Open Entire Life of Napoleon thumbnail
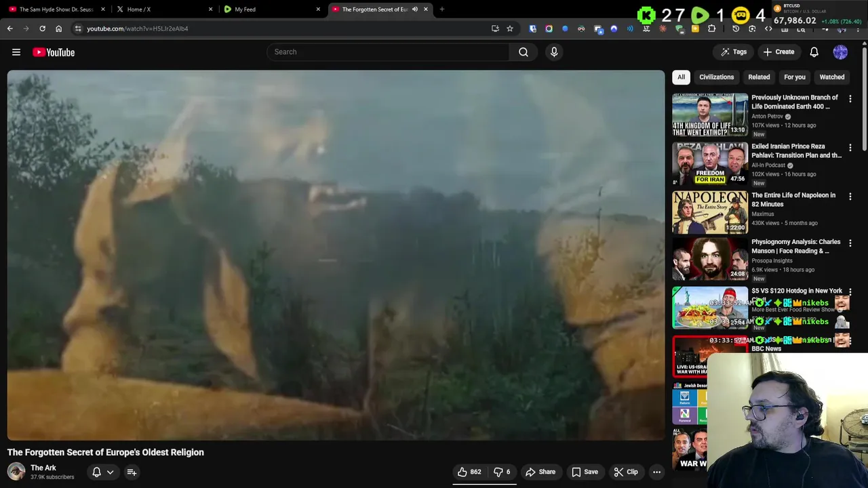Screen dimensions: 868x488 coord(710,212)
